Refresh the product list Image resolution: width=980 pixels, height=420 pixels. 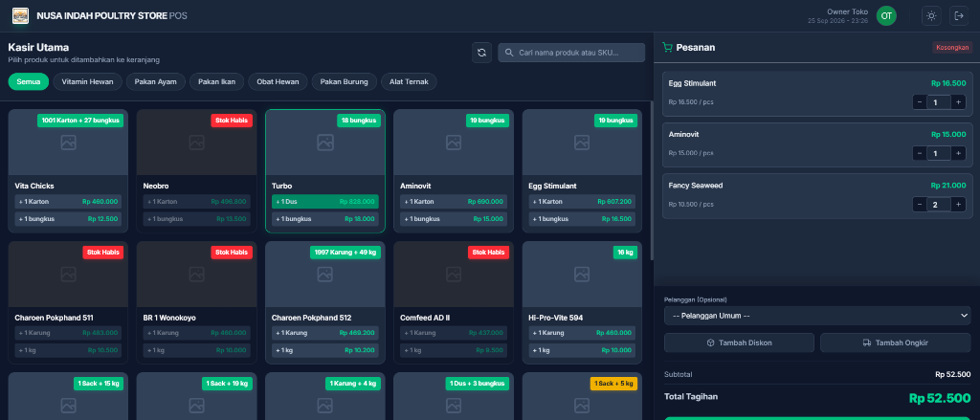click(482, 53)
